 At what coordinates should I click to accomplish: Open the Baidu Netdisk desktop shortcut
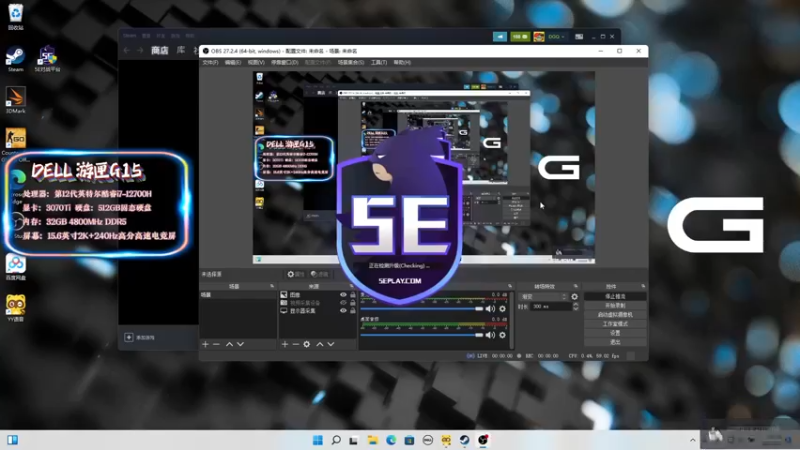coord(16,266)
